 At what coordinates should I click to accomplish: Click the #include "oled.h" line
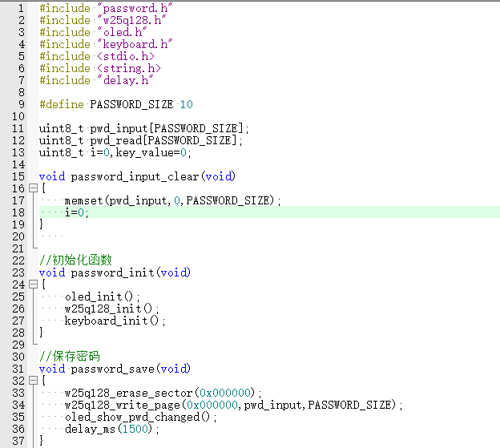(93, 32)
